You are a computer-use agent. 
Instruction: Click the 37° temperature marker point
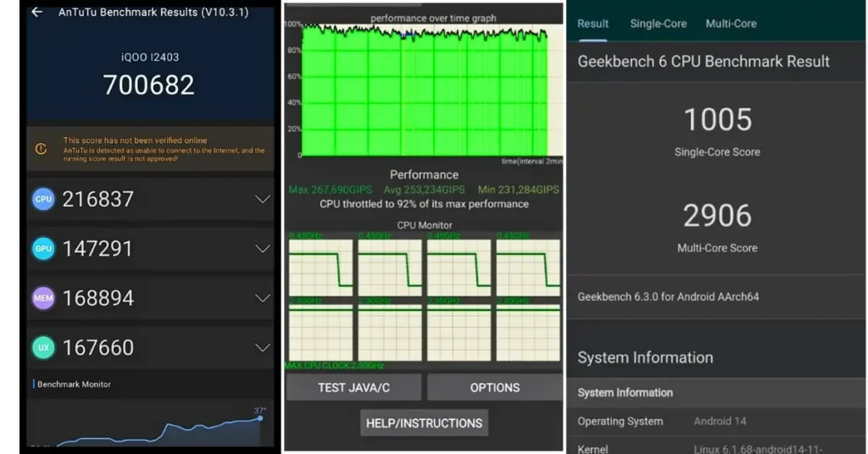(x=260, y=418)
